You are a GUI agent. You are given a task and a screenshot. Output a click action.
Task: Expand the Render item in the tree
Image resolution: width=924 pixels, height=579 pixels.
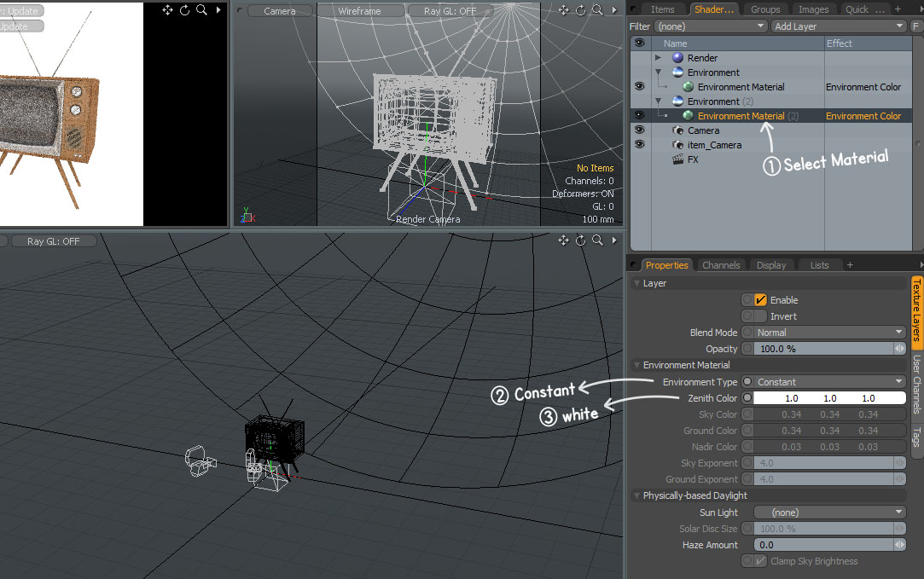tap(658, 58)
